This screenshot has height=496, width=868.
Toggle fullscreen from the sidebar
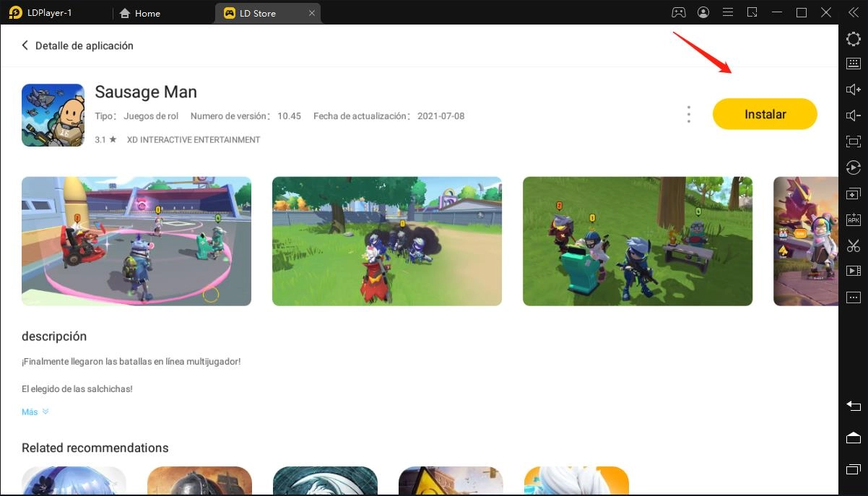(x=853, y=142)
